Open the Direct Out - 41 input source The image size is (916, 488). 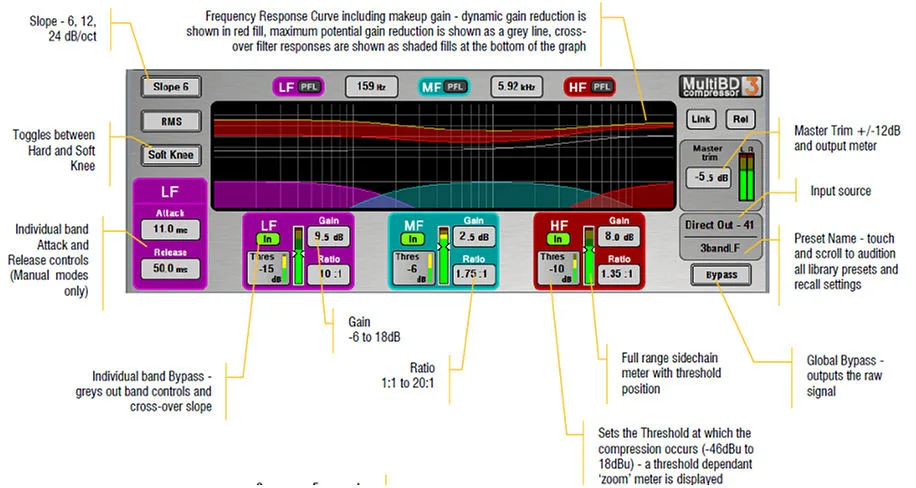click(720, 225)
